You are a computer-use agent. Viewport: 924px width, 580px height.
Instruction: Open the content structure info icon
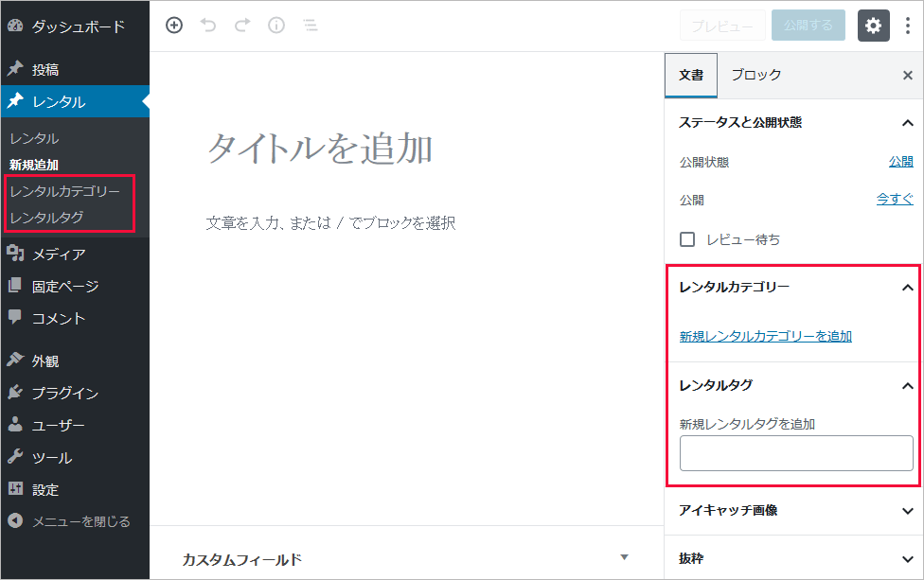coord(276,26)
